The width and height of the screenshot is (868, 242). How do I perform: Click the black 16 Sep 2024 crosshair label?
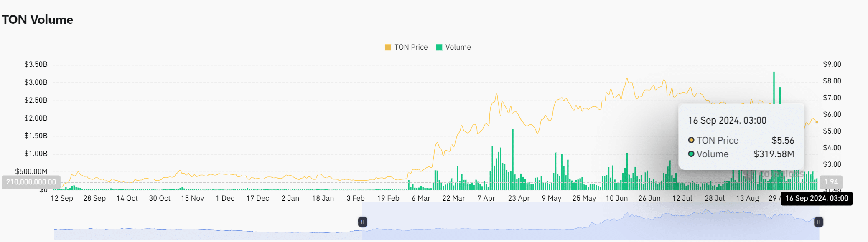point(816,198)
